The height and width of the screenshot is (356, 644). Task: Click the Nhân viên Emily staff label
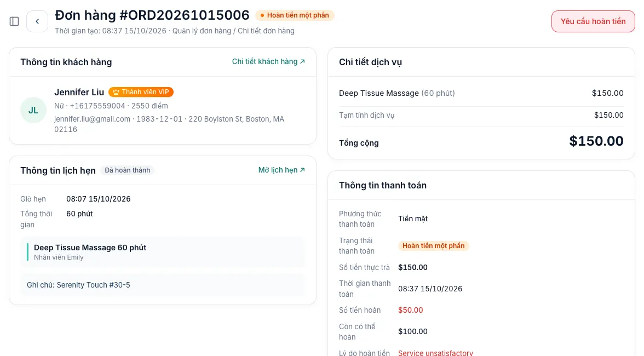pos(59,257)
